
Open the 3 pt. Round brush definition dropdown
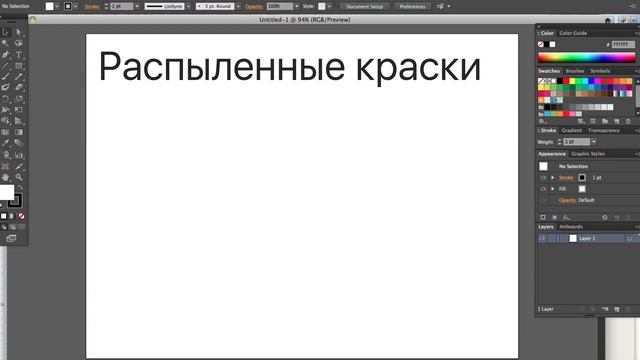(x=238, y=7)
